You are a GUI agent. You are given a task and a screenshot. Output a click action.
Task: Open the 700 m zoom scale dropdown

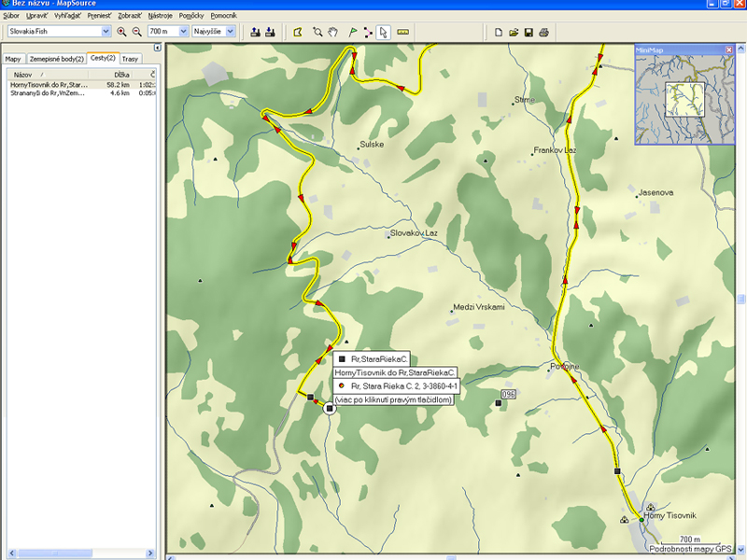coord(181,32)
